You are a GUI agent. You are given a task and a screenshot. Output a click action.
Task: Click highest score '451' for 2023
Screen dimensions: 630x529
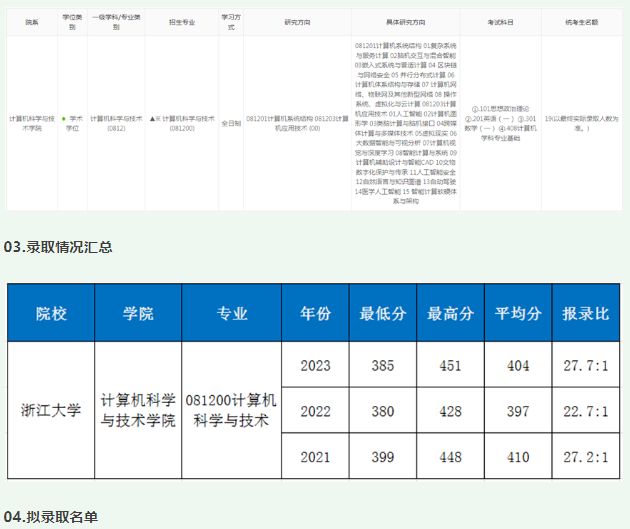tap(450, 365)
